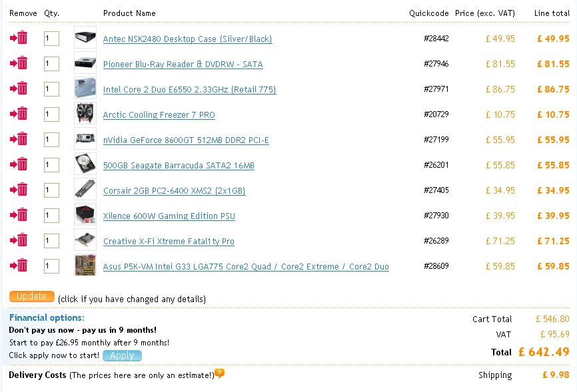The height and width of the screenshot is (392, 577).
Task: Edit quantity field for nVidia GeForce 8600GT
Action: coord(51,139)
